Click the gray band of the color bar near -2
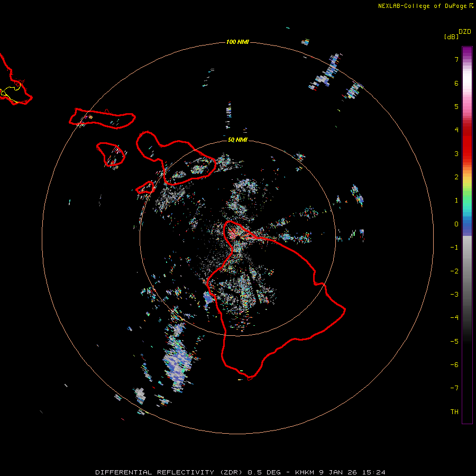This screenshot has width=476, height=476. tap(467, 271)
